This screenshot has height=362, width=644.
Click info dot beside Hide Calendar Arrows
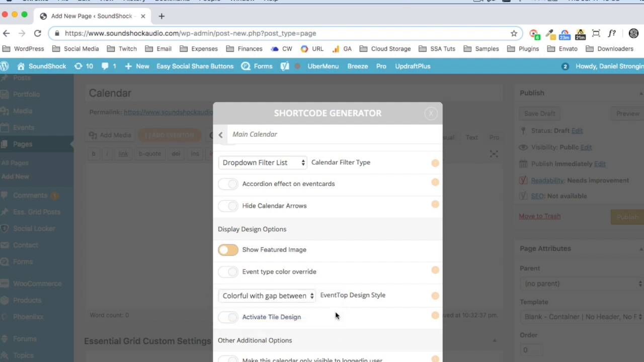[435, 204]
